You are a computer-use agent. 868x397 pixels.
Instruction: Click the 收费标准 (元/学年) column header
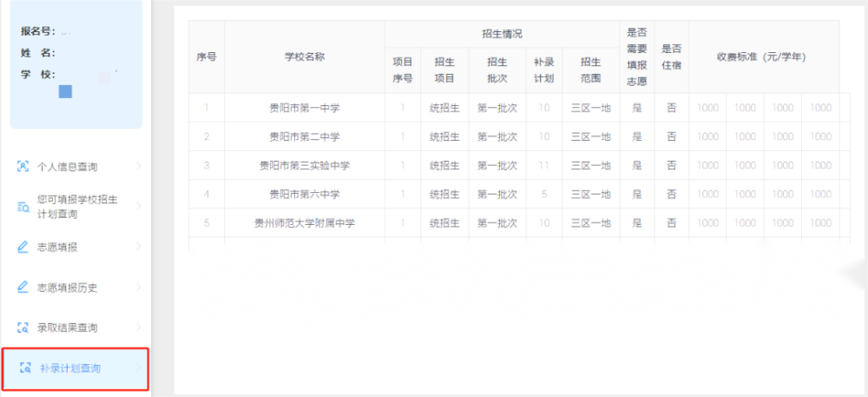pos(760,56)
